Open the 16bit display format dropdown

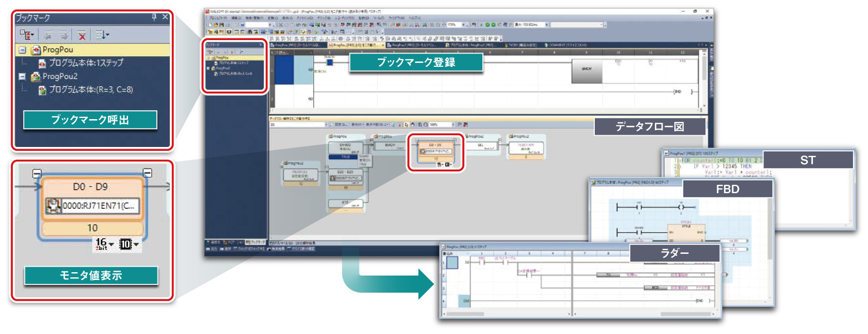(103, 244)
